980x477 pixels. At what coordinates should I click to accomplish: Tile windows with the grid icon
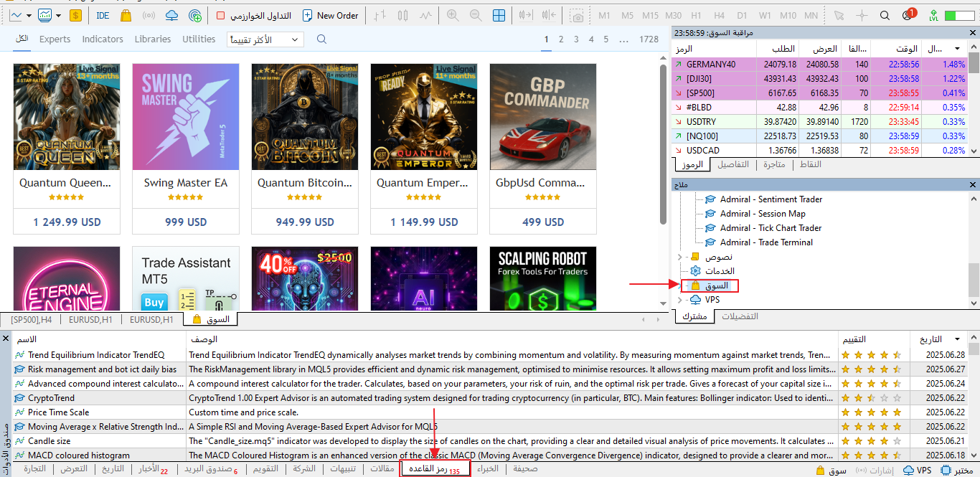499,15
